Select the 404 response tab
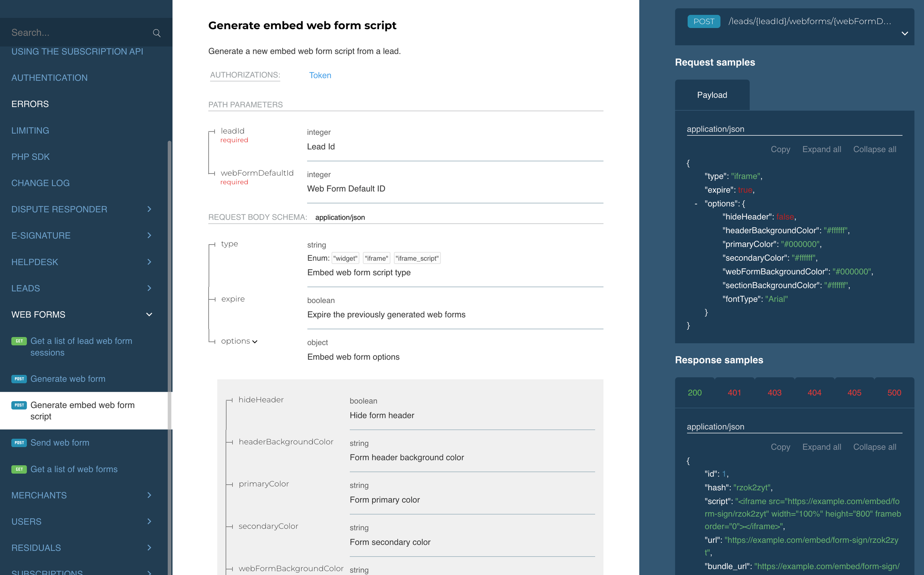Viewport: 924px width, 575px height. pyautogui.click(x=814, y=392)
